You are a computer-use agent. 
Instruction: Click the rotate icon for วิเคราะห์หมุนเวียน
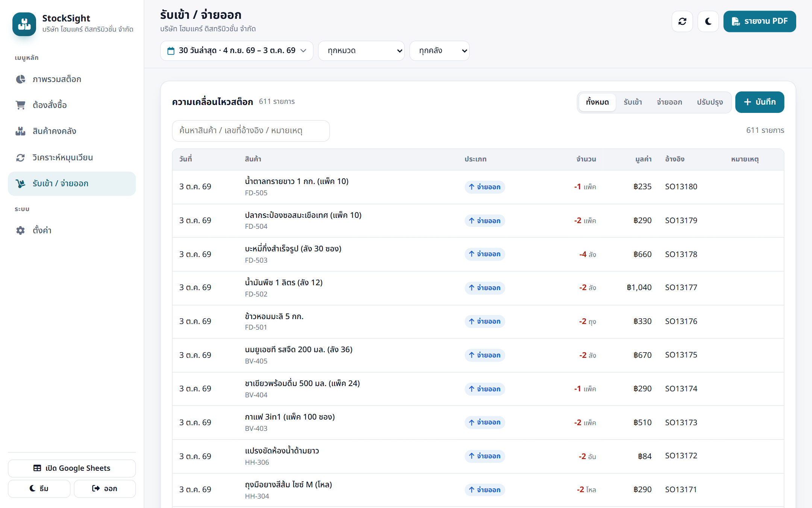20,157
